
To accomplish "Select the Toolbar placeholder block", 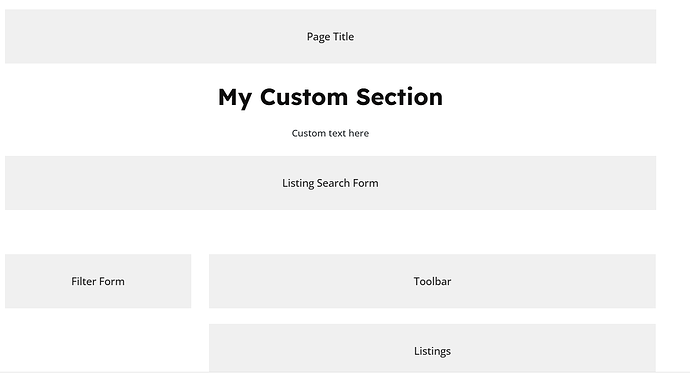I will pos(432,281).
